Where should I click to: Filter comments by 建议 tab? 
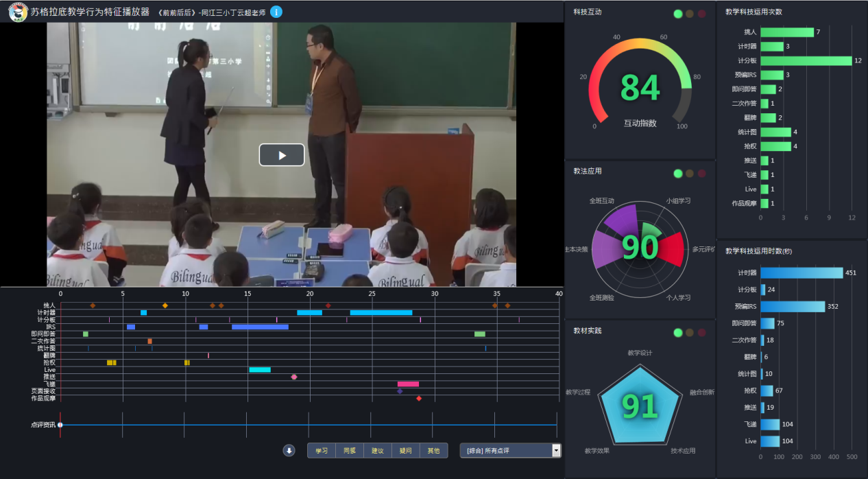[377, 451]
